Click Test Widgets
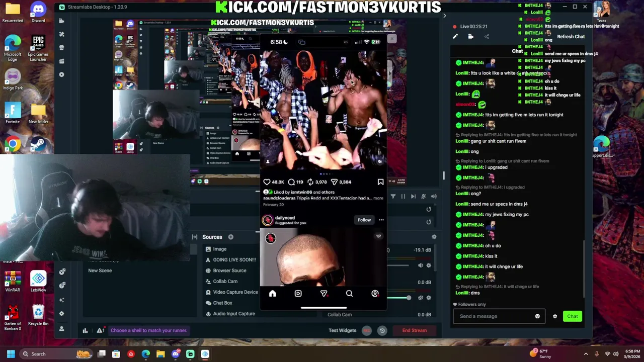The width and height of the screenshot is (644, 362). (x=342, y=330)
